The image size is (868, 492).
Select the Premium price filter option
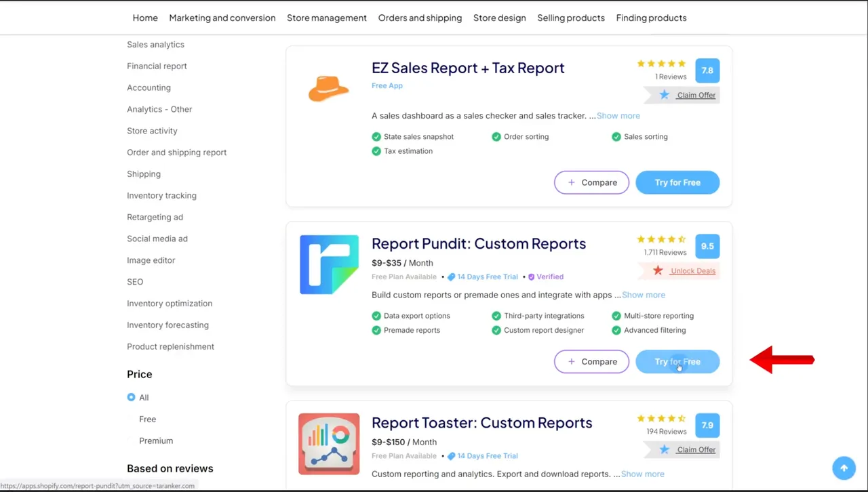click(x=156, y=440)
